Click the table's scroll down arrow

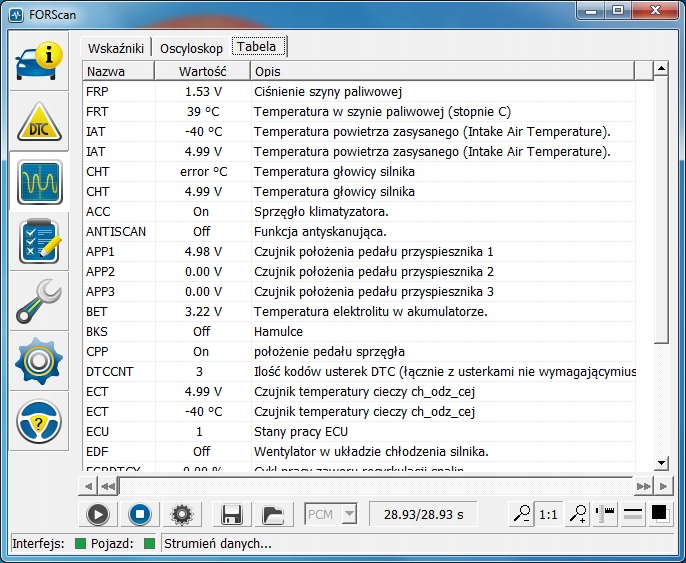pos(660,463)
